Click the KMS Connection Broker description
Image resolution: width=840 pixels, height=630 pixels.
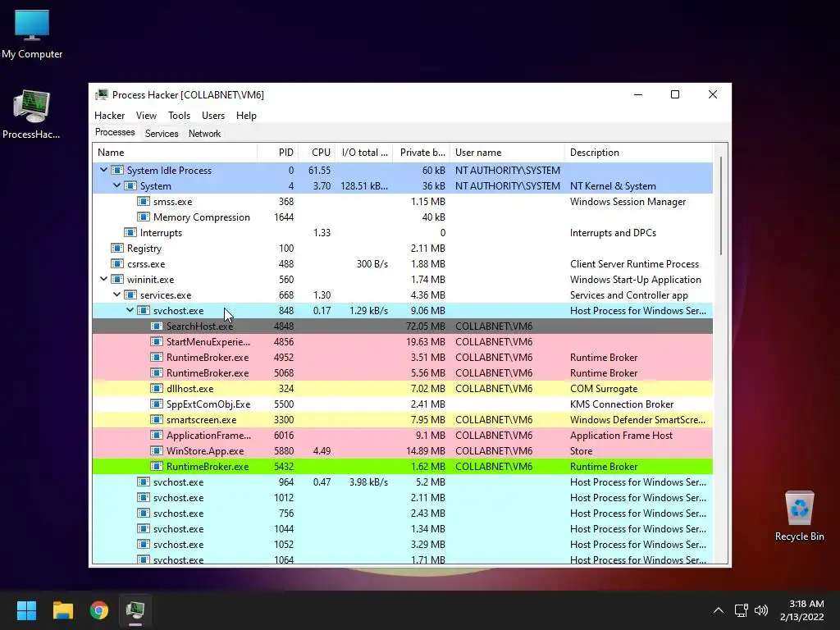(622, 404)
